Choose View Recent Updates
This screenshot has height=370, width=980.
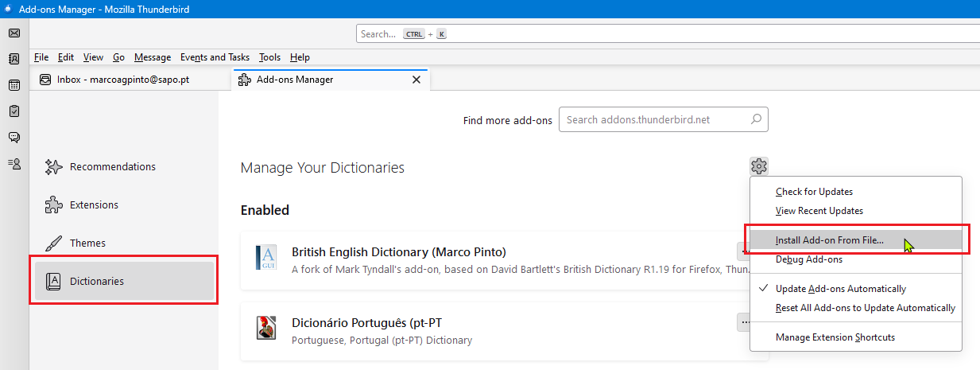click(854, 211)
